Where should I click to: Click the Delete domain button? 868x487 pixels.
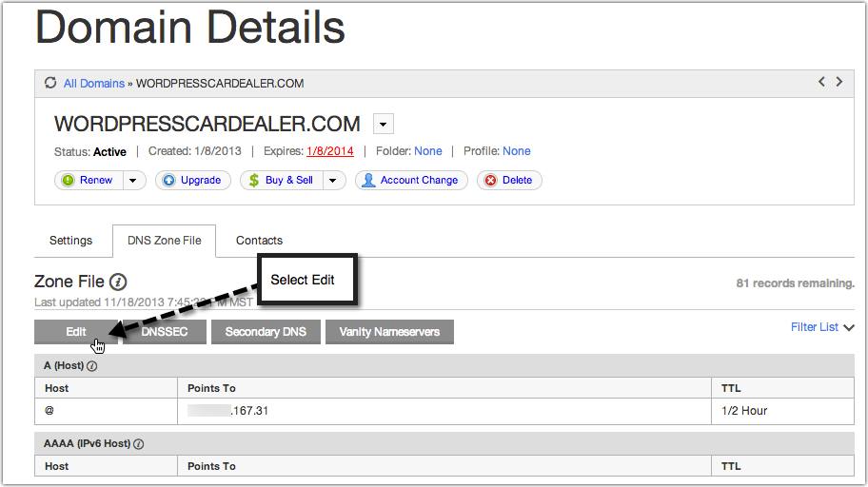(509, 181)
